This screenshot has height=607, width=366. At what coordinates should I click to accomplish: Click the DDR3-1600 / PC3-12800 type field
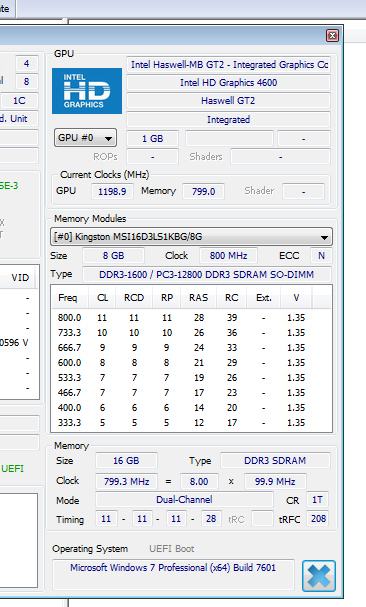point(206,274)
